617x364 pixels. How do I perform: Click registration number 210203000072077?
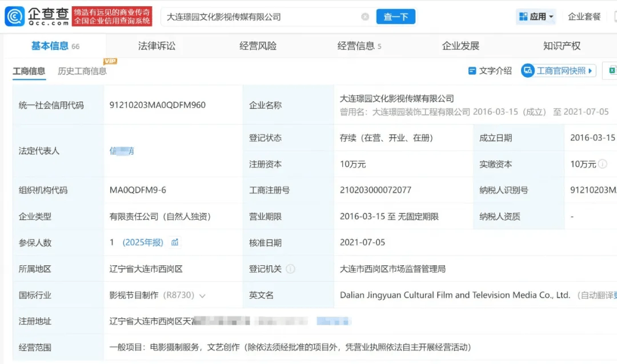click(x=375, y=190)
